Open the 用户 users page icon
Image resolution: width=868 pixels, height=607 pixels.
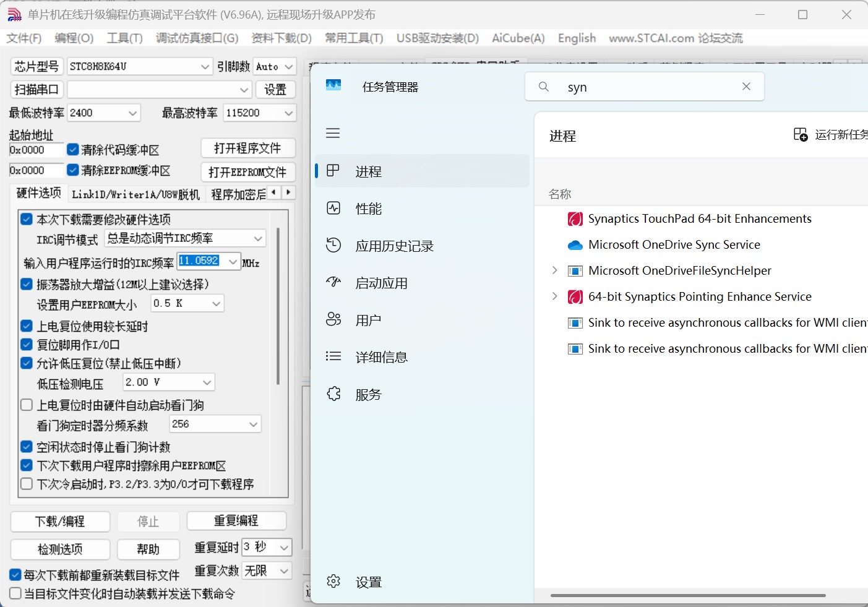(333, 320)
